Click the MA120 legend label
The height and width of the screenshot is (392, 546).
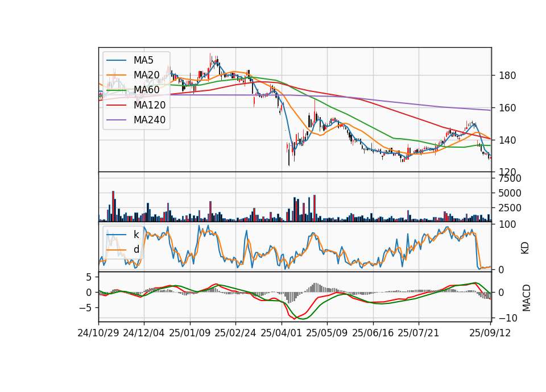tap(150, 105)
